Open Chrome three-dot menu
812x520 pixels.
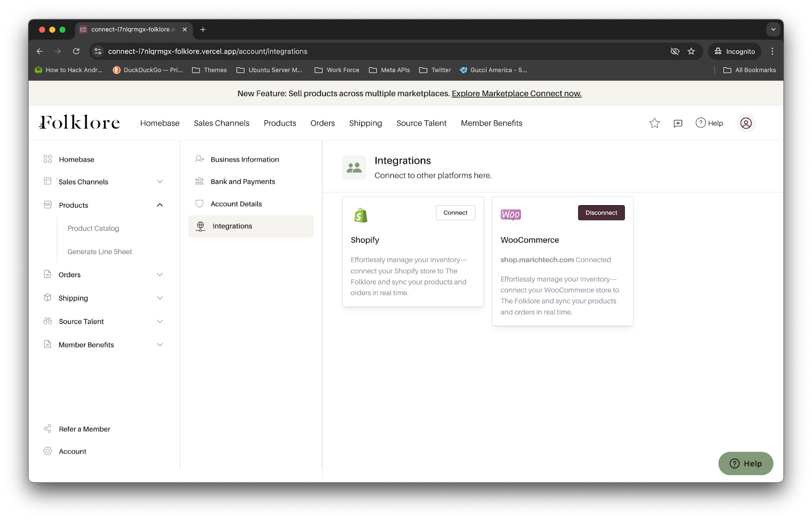pos(772,51)
